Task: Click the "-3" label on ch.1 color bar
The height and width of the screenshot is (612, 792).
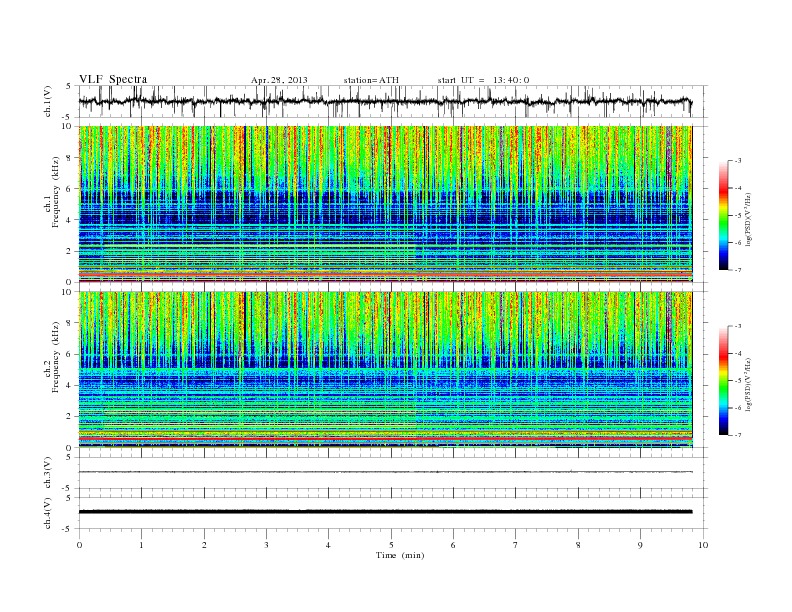Action: click(x=737, y=161)
